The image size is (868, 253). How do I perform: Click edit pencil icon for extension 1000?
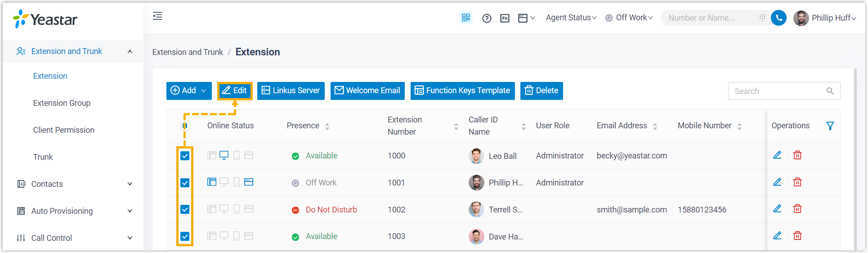click(777, 155)
